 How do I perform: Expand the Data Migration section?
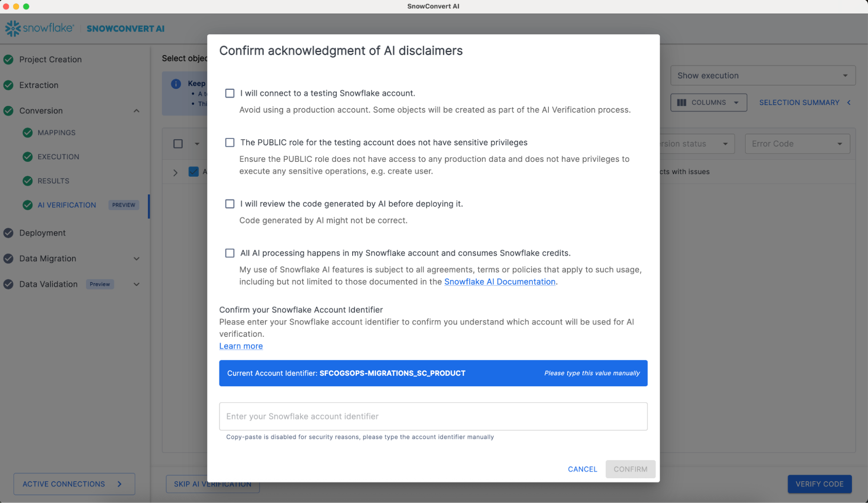click(x=136, y=259)
